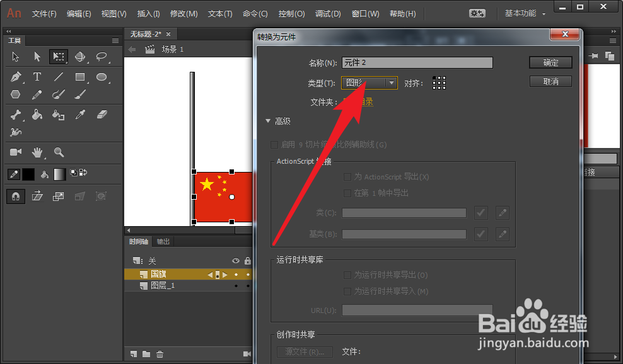Switch to the Output tab
This screenshot has height=364, width=623.
click(x=163, y=241)
